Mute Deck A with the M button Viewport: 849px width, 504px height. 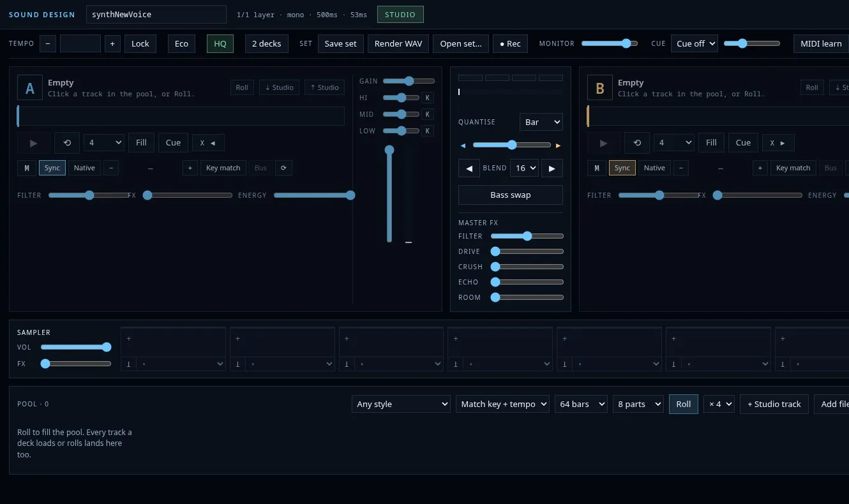26,168
